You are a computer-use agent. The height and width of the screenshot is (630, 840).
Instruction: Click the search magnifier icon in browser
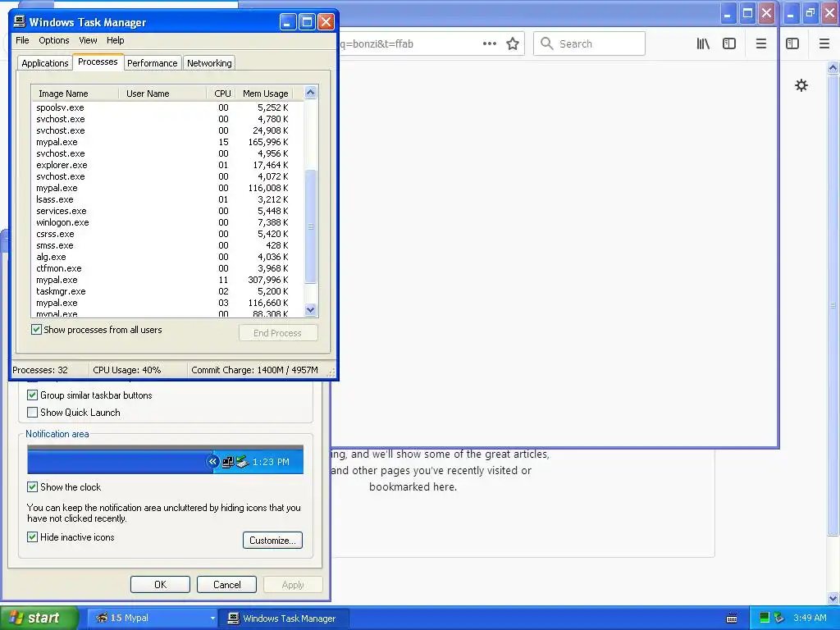pyautogui.click(x=546, y=43)
